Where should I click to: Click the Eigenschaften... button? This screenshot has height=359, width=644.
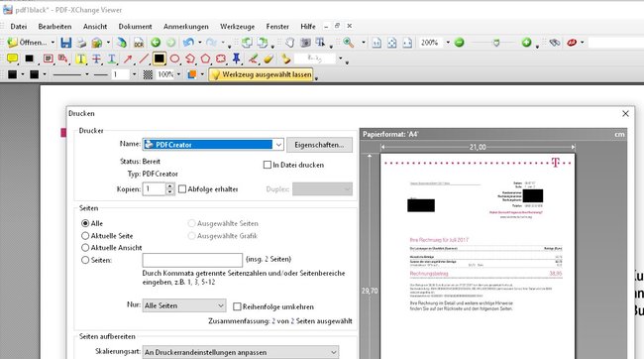(319, 145)
